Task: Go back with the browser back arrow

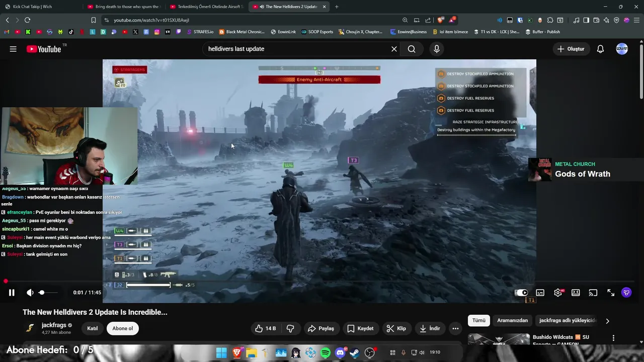Action: tap(7, 20)
